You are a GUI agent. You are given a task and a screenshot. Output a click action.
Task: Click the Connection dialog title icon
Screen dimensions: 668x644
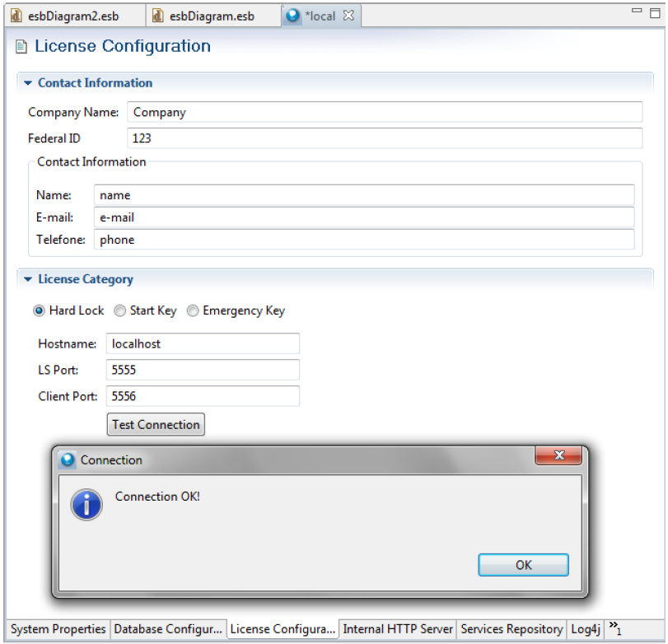(x=68, y=460)
